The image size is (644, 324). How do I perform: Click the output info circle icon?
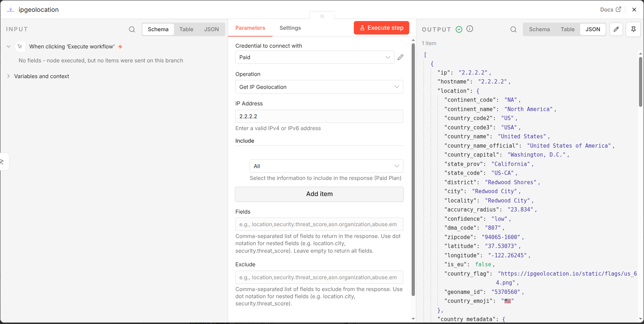click(470, 29)
